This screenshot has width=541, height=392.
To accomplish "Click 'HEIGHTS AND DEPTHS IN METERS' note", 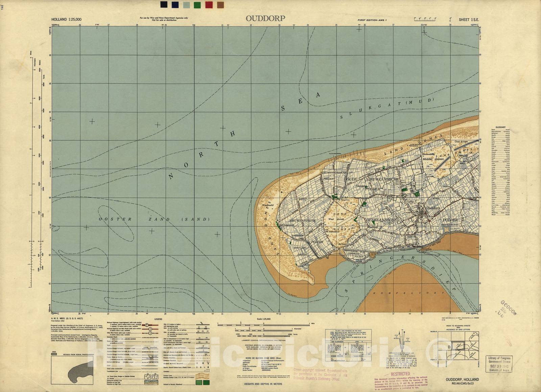I will (x=264, y=384).
